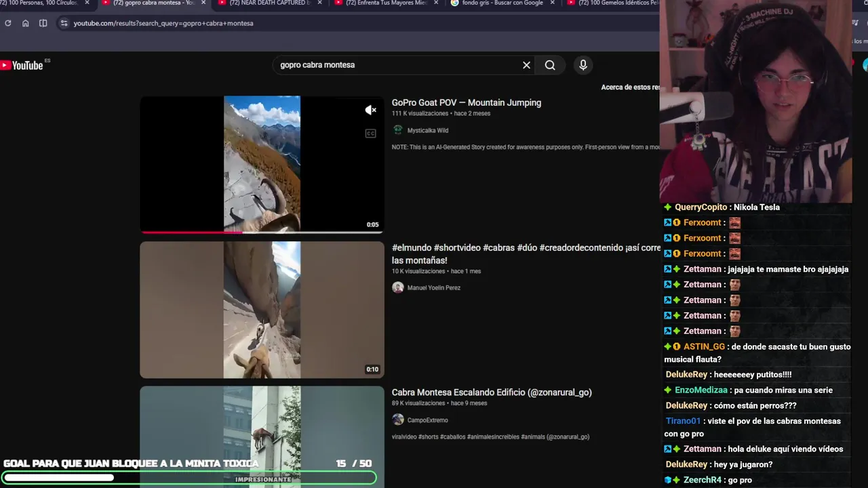868x488 pixels.
Task: Close the Enfrenta Tus Mayores Miedos tab
Action: click(x=435, y=3)
